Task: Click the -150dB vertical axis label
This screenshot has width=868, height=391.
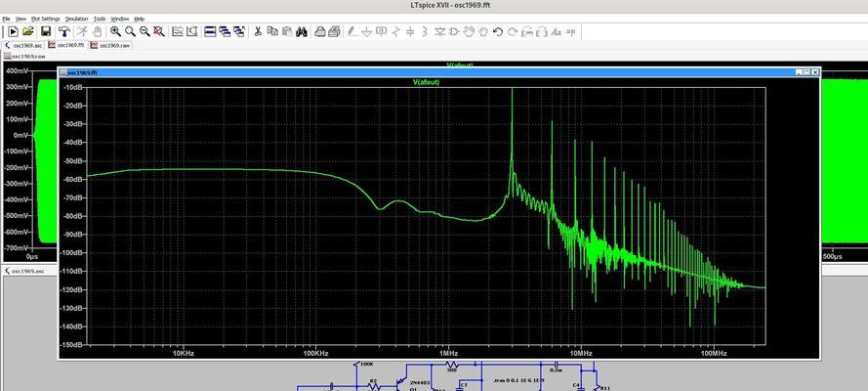Action: [x=72, y=344]
